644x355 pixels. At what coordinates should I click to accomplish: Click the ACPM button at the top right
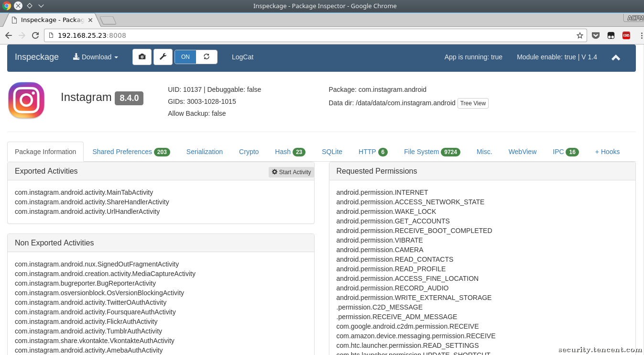(x=634, y=18)
